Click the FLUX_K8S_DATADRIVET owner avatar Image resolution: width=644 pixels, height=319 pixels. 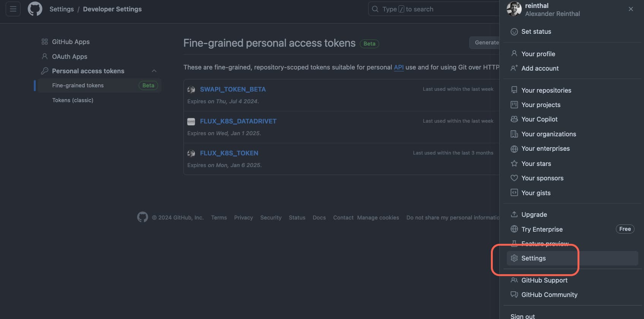[191, 122]
